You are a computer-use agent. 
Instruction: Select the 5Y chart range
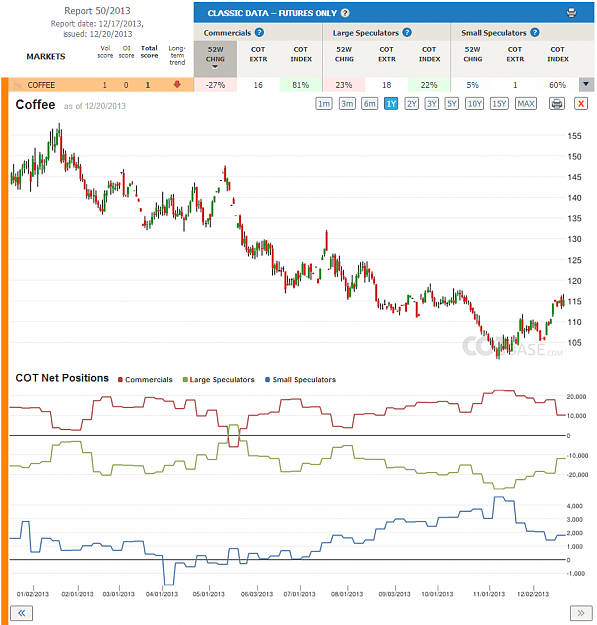pos(452,104)
